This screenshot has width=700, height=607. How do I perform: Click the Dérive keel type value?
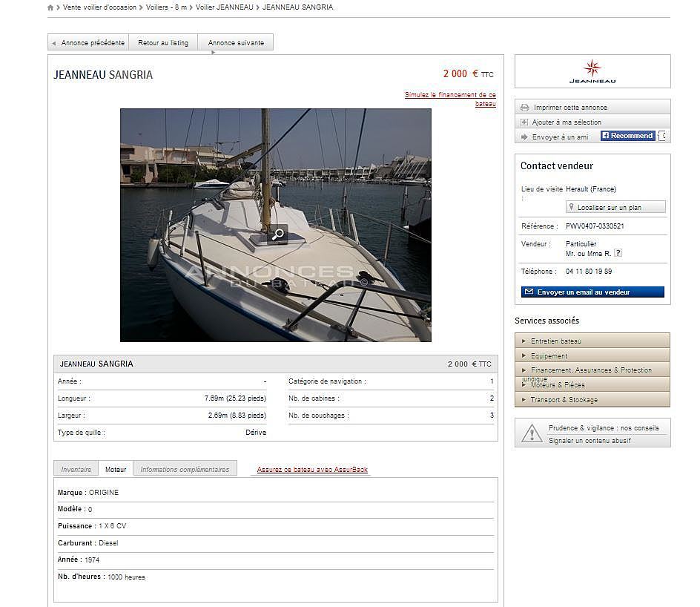pyautogui.click(x=256, y=433)
